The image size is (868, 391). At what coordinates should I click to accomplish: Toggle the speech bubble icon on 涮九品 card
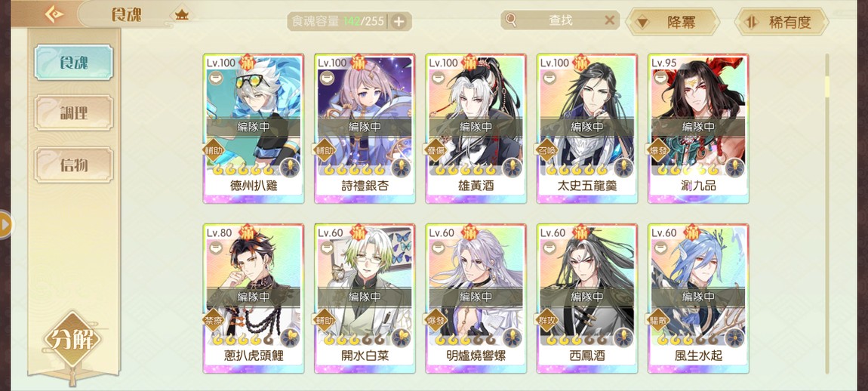click(x=660, y=78)
